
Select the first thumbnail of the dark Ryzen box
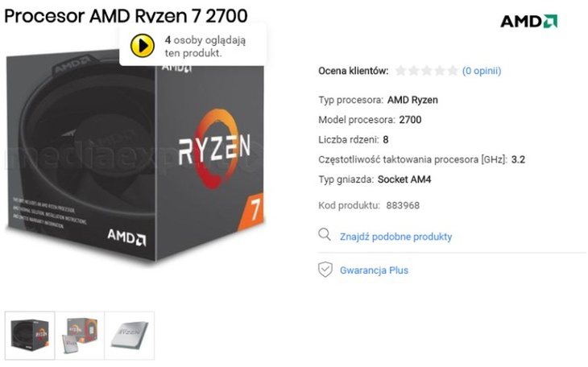click(x=30, y=335)
